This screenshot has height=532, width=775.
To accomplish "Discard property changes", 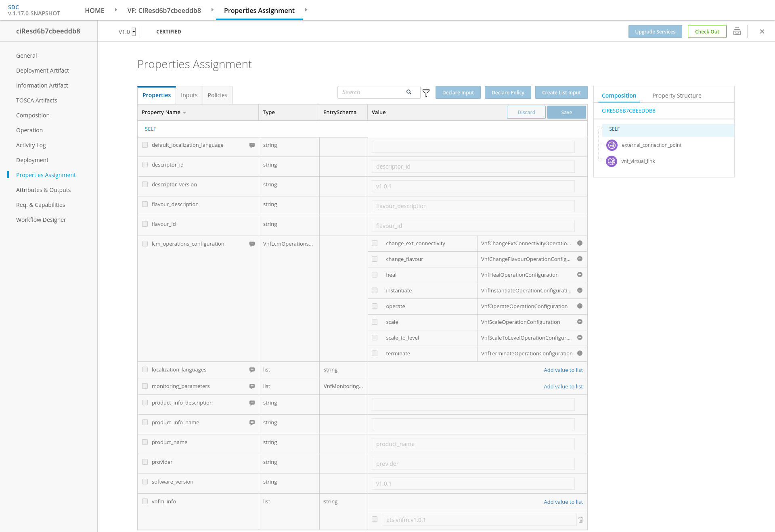I will pos(526,112).
